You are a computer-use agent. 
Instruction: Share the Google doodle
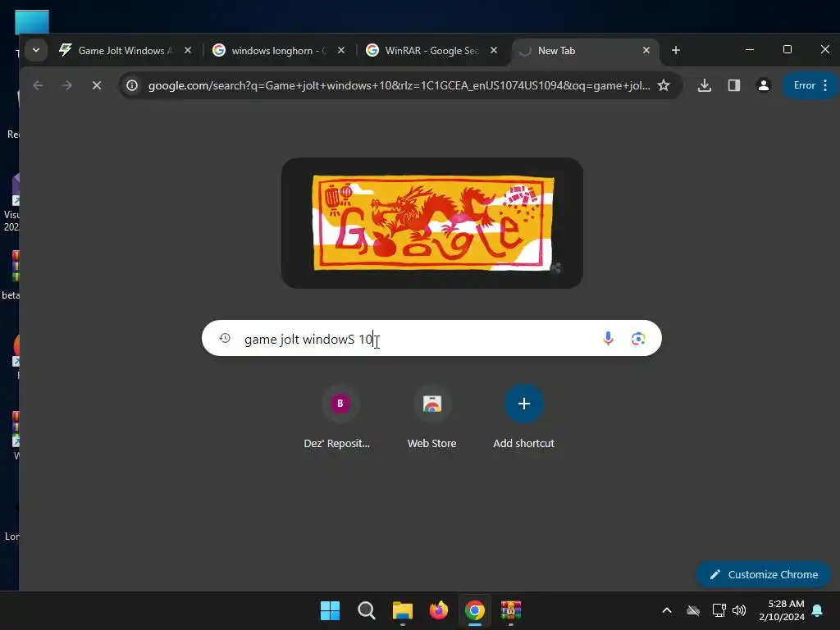[x=556, y=268]
